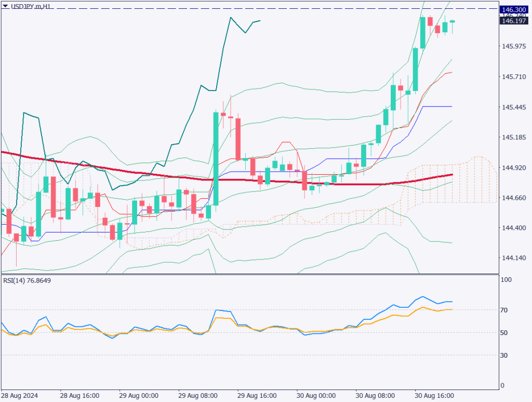532x402 pixels.
Task: Click the 145.975 price axis label
Action: click(513, 46)
